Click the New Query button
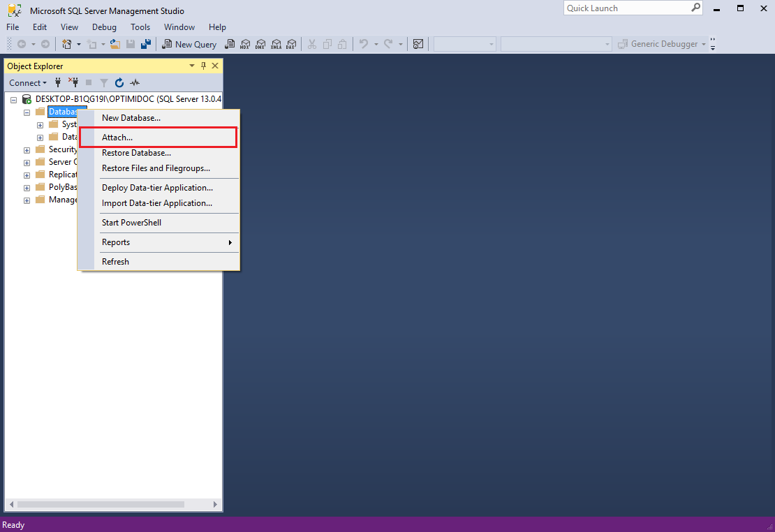This screenshot has width=775, height=532. 189,44
